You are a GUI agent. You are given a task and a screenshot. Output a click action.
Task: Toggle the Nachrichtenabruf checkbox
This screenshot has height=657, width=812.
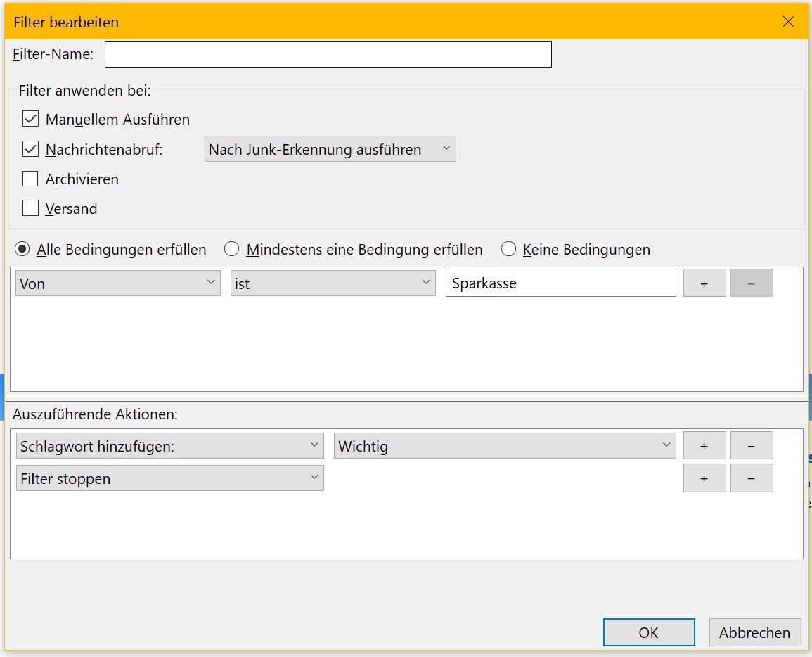click(x=30, y=149)
